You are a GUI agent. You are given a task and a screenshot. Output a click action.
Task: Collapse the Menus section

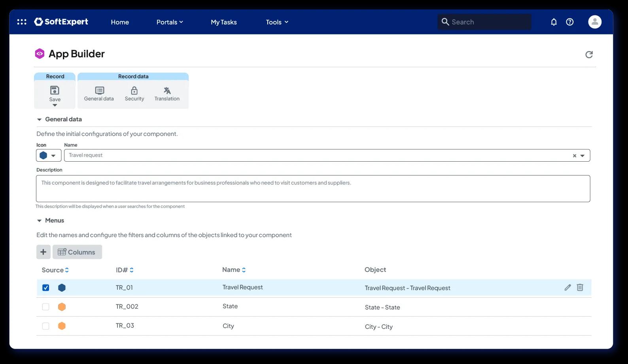(39, 221)
